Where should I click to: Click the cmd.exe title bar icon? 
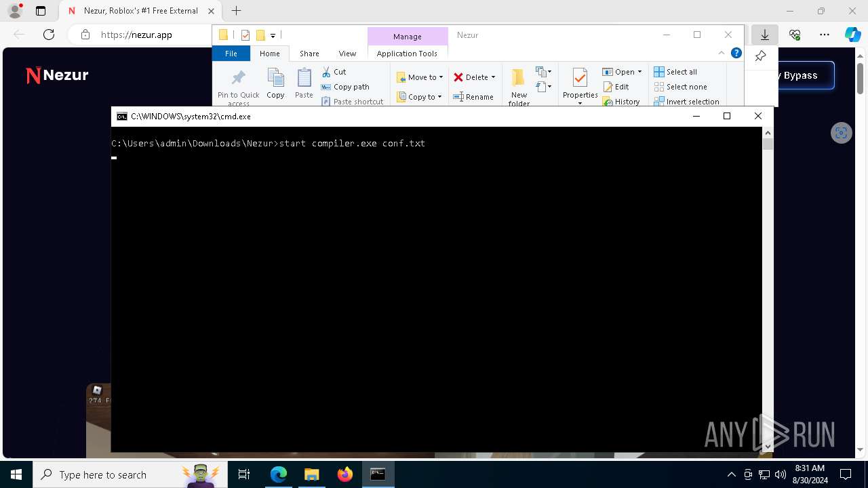(122, 117)
